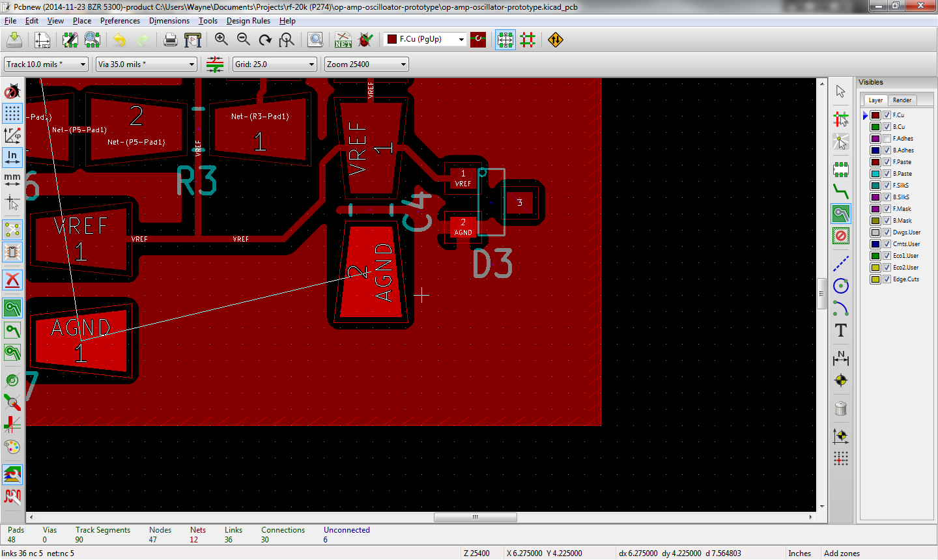
Task: Select the Add text tool
Action: 841,331
